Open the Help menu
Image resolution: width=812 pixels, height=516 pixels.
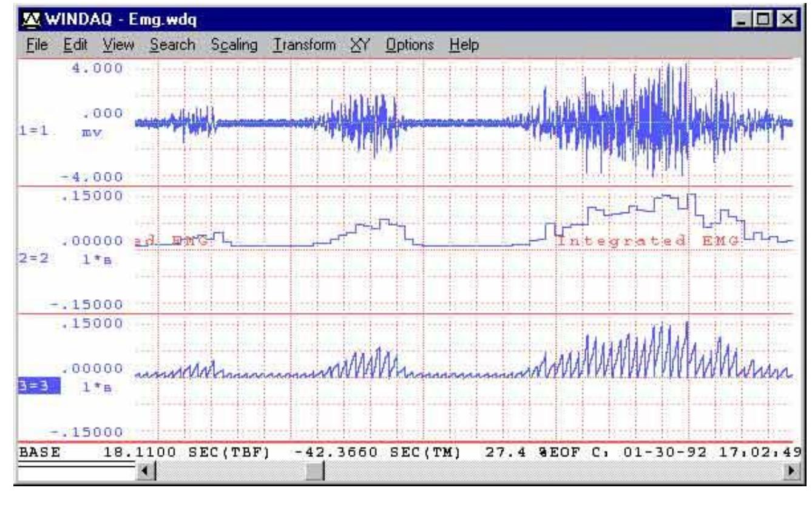[464, 45]
